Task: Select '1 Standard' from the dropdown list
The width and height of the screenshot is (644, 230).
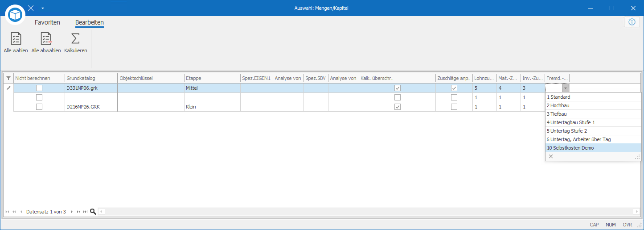Action: (x=593, y=97)
